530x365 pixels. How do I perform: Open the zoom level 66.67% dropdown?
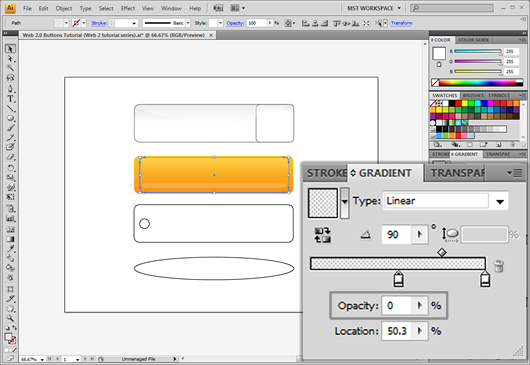[42, 359]
